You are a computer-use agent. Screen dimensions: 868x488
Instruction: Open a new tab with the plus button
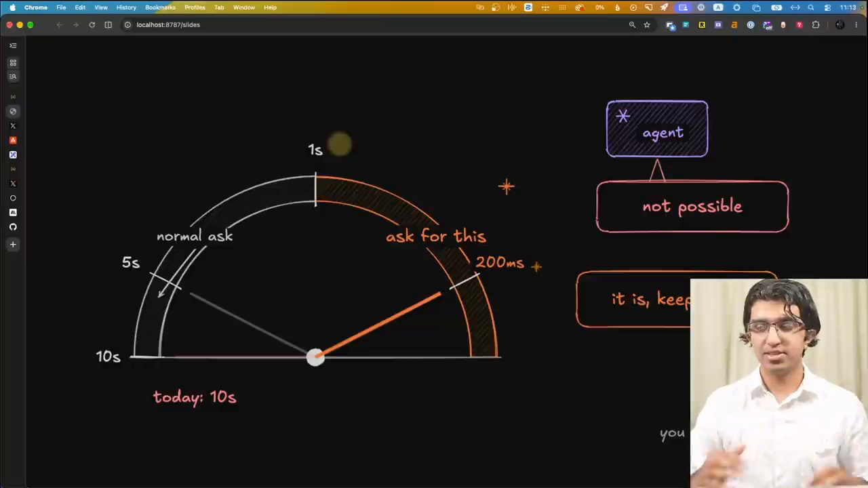13,244
